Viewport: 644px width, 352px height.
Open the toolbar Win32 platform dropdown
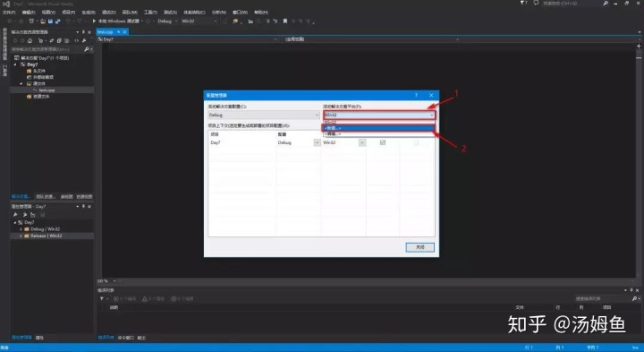(199, 21)
